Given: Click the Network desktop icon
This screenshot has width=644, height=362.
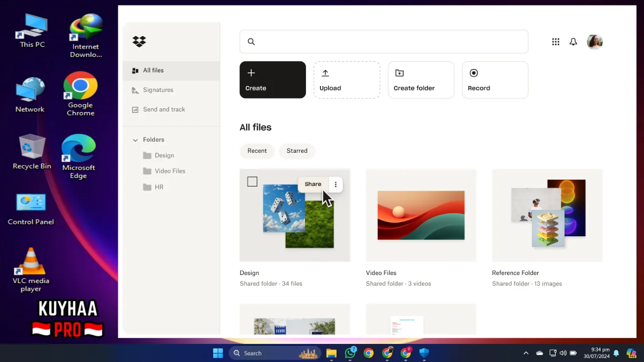Looking at the screenshot, I should 30,95.
